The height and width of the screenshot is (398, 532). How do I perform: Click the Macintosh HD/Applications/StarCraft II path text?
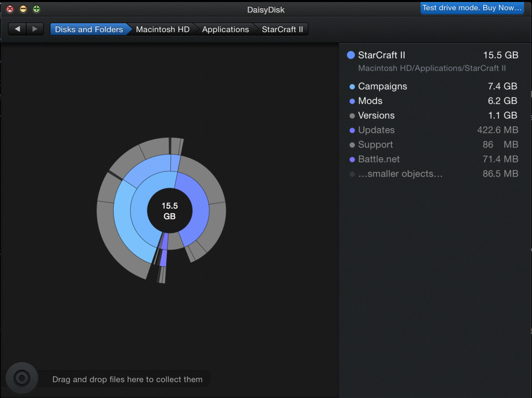pos(432,68)
